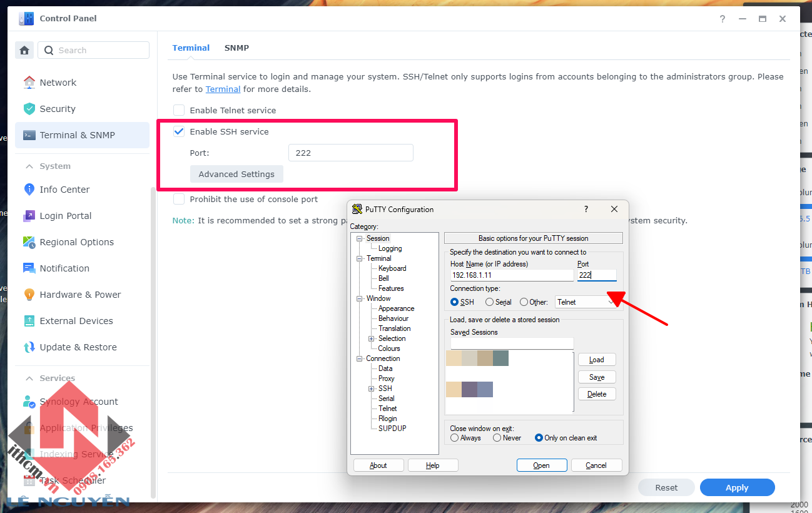Open Regional Options icon
Image resolution: width=812 pixels, height=513 pixels.
coord(29,242)
